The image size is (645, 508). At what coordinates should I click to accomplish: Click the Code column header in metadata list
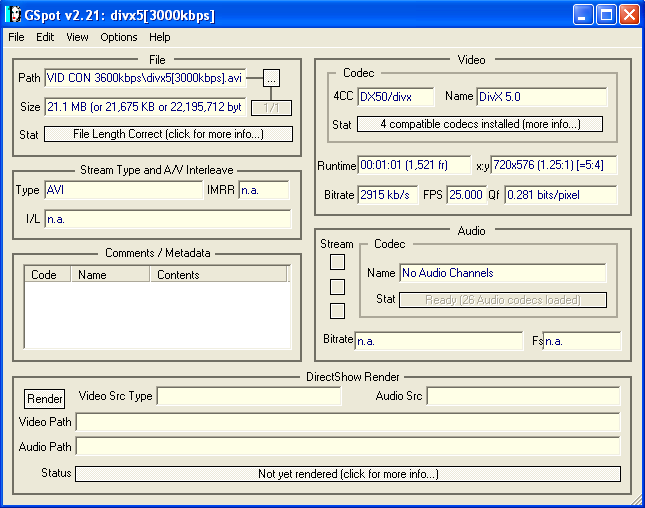47,274
